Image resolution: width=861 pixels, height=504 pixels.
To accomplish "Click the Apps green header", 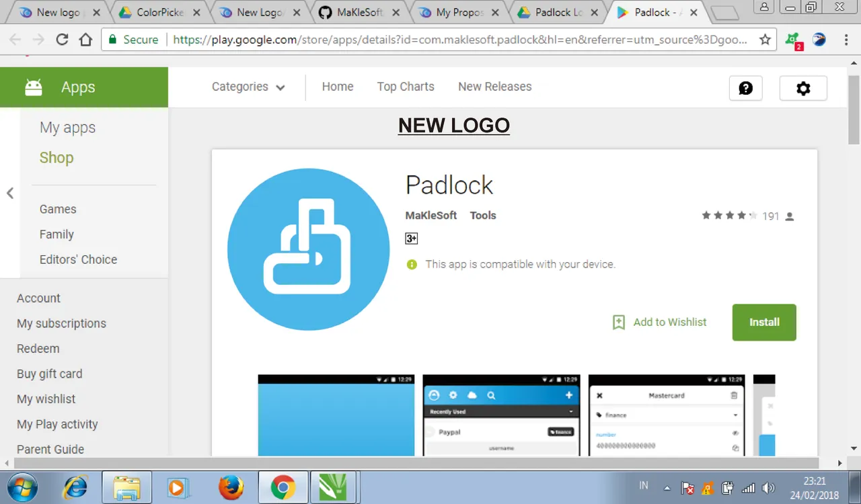I will tap(84, 87).
